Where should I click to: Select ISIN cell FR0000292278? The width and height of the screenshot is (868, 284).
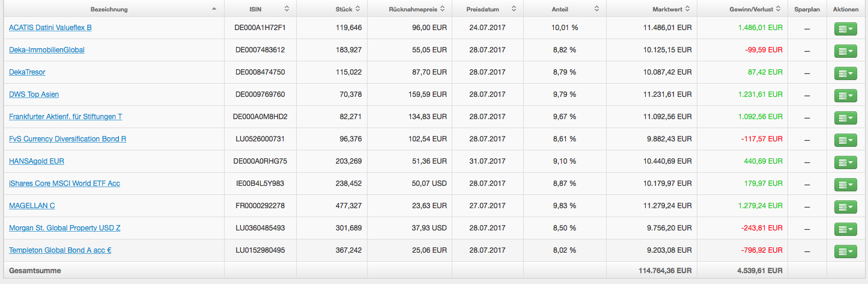[x=260, y=206]
